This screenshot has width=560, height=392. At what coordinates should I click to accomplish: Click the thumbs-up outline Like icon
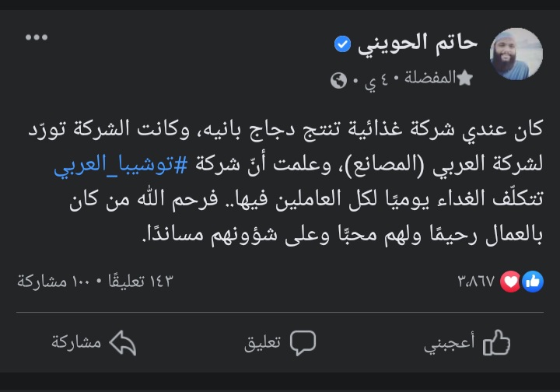pyautogui.click(x=497, y=343)
